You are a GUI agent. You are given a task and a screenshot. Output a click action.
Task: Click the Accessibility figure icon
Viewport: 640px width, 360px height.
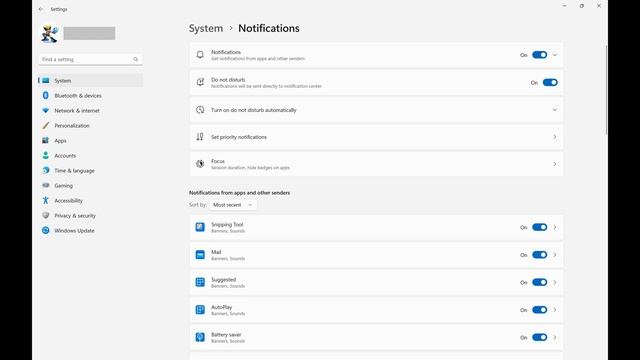[x=46, y=200]
